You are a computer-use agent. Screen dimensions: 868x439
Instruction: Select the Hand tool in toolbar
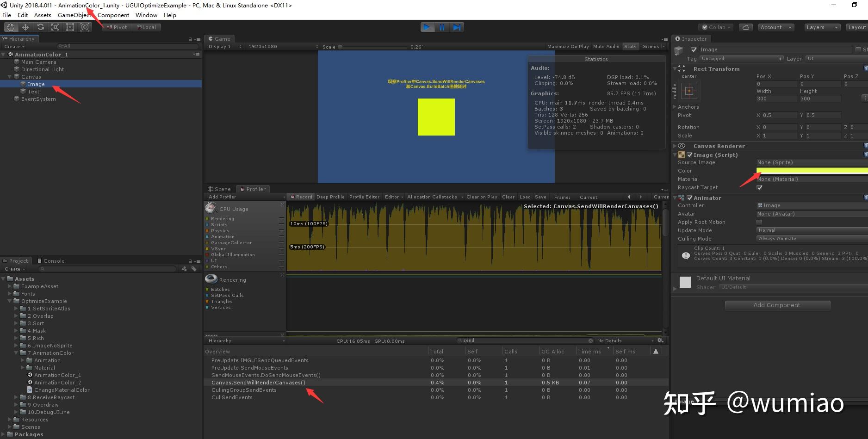point(11,27)
